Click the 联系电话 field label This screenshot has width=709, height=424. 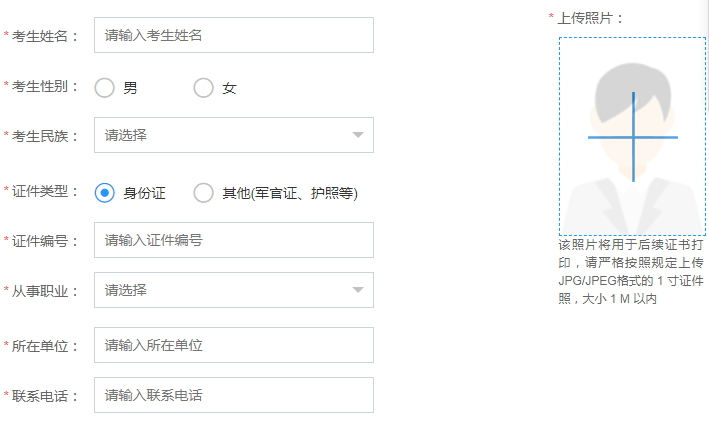point(46,396)
